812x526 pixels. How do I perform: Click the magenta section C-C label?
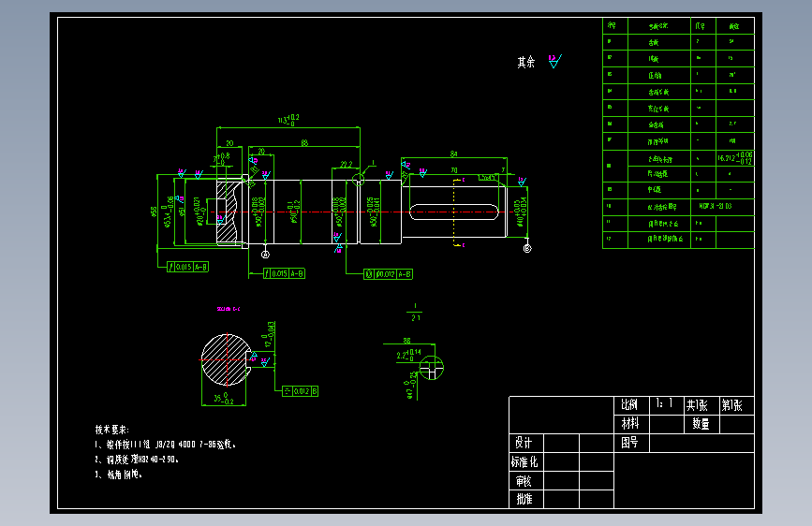tap(229, 309)
